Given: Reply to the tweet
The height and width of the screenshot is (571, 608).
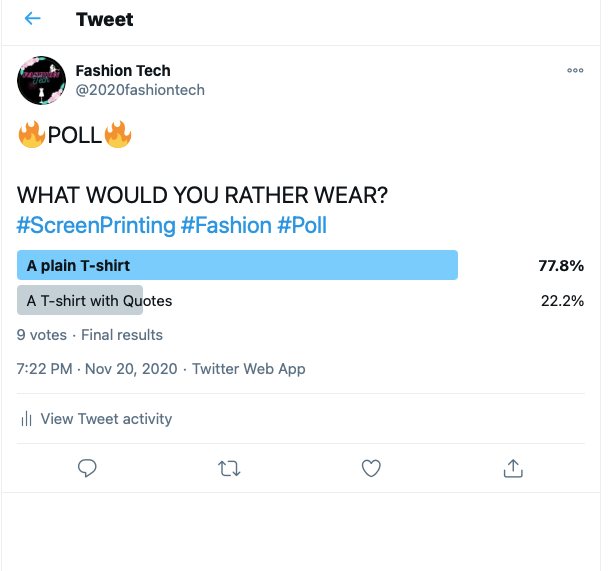Looking at the screenshot, I should 88,468.
